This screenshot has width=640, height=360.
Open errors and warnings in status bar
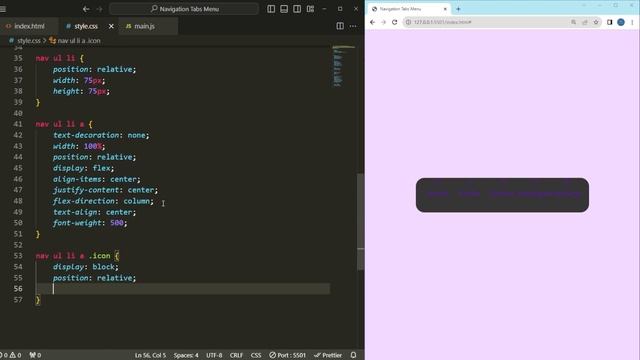click(x=11, y=355)
